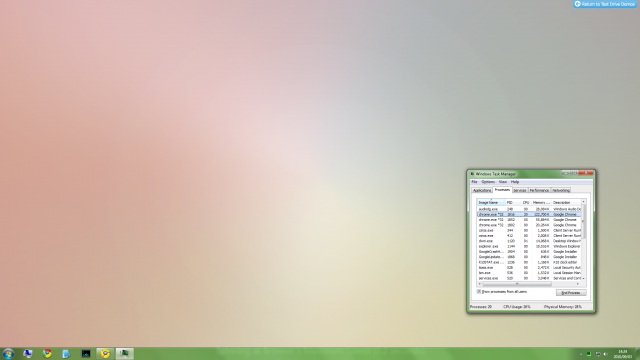640x360 pixels.
Task: Sort by the Memory column header
Action: click(x=541, y=202)
